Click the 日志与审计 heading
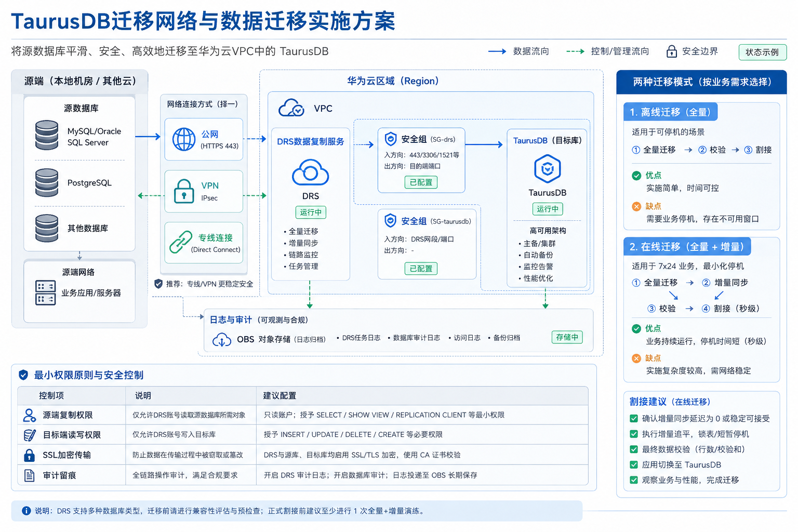Image resolution: width=798 pixels, height=532 pixels. [231, 320]
